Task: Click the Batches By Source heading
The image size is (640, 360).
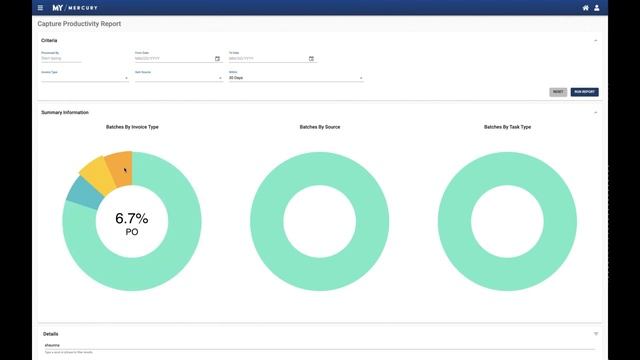Action: click(x=320, y=127)
